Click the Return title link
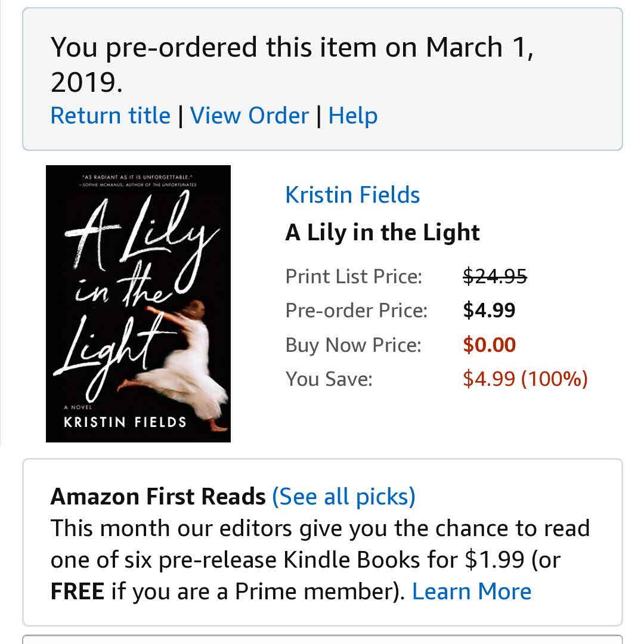Viewport: 644px width, 644px height. 110,116
